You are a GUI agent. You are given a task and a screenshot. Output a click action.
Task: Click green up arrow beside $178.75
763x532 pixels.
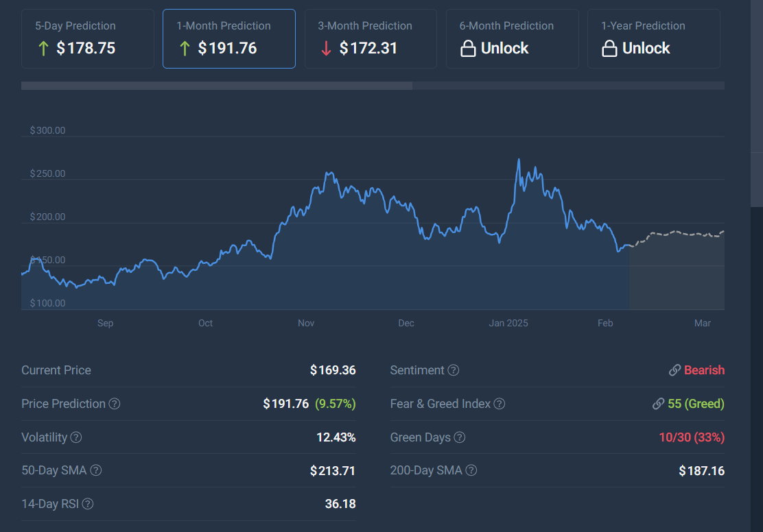(x=43, y=49)
